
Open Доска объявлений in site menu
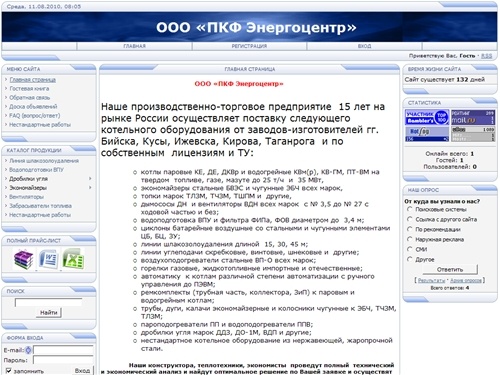33,107
